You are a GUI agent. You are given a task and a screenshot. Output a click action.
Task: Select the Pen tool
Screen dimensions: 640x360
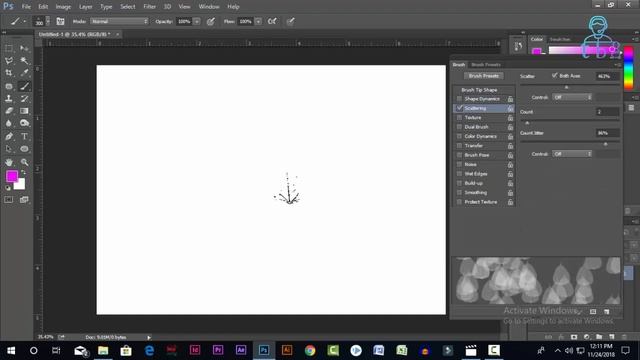pyautogui.click(x=9, y=136)
